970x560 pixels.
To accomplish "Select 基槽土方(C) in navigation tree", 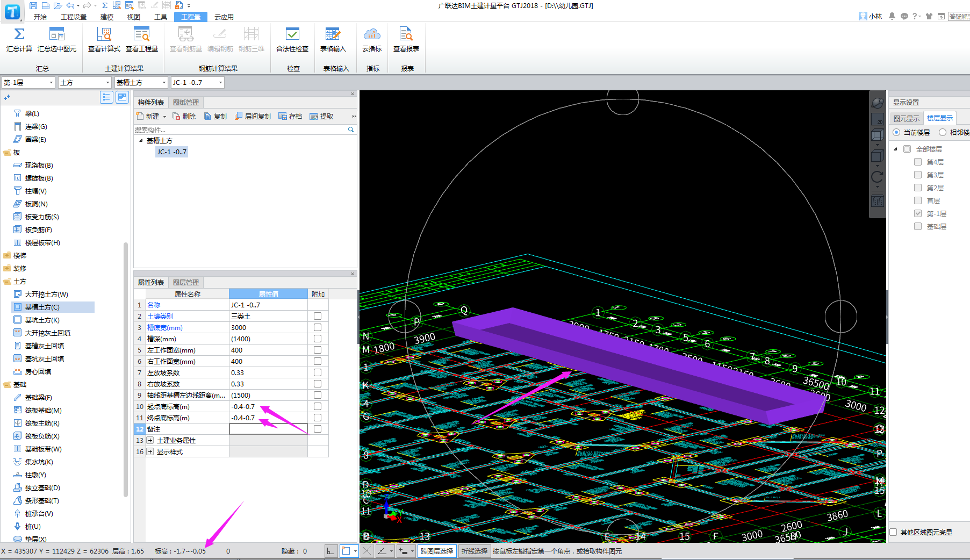I will 53,307.
